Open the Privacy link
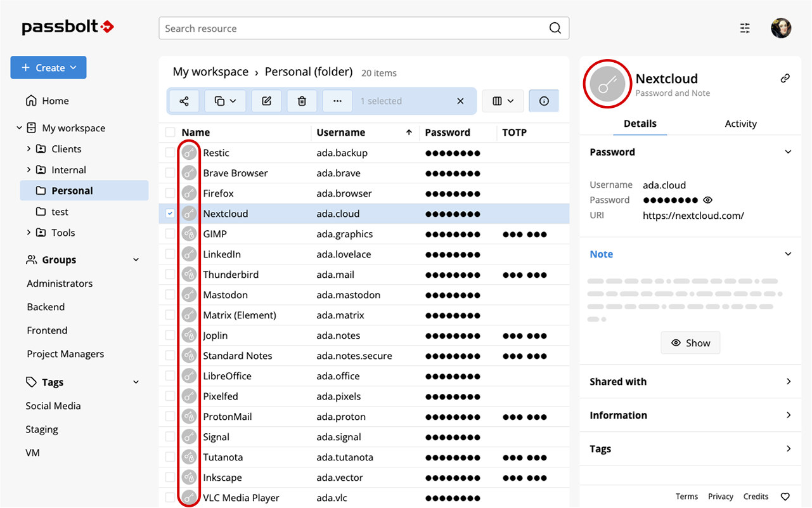 click(x=721, y=497)
